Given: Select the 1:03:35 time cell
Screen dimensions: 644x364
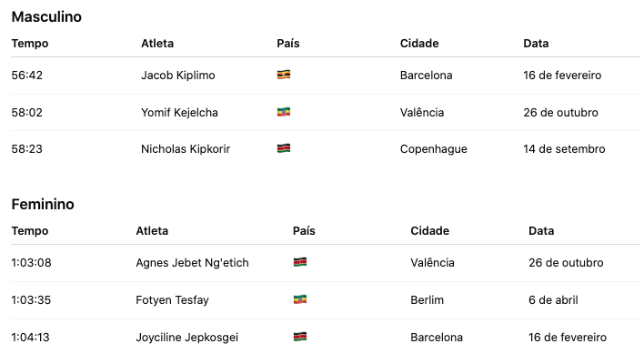Looking at the screenshot, I should tap(31, 300).
